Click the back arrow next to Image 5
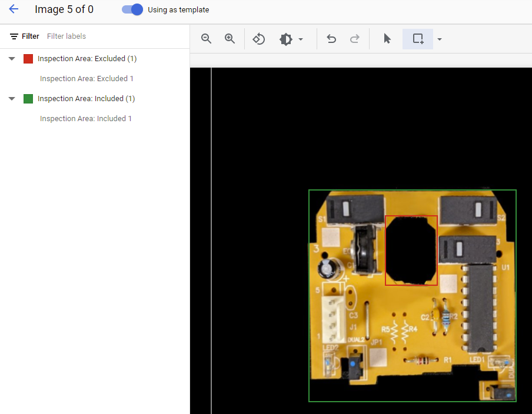532x414 pixels. [13, 9]
